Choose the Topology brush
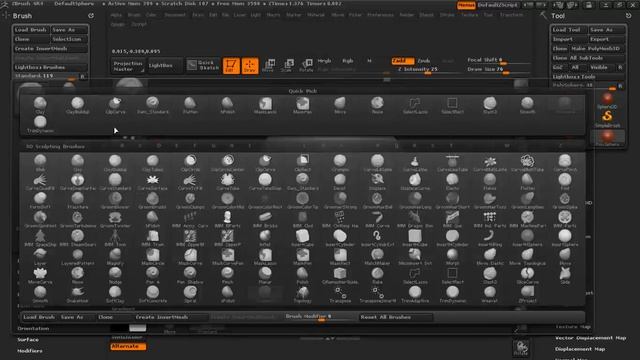 [x=302, y=294]
